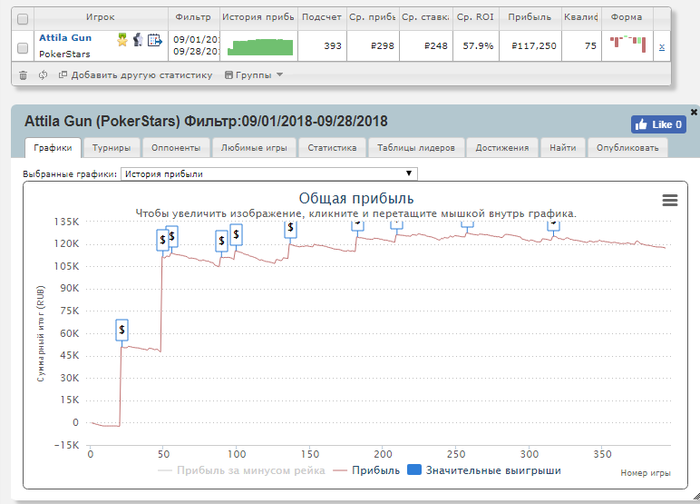Click the 57.9% ROI cell
Screen dimensions: 700x504
[x=478, y=46]
